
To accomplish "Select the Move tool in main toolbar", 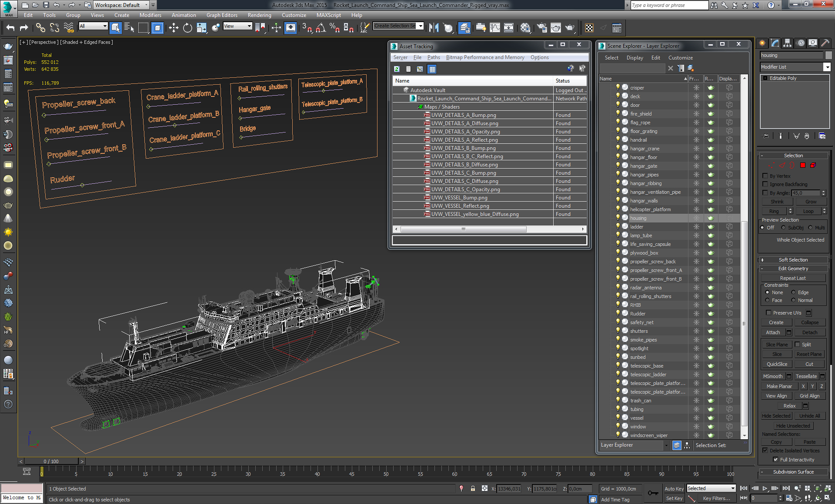I will [x=174, y=28].
